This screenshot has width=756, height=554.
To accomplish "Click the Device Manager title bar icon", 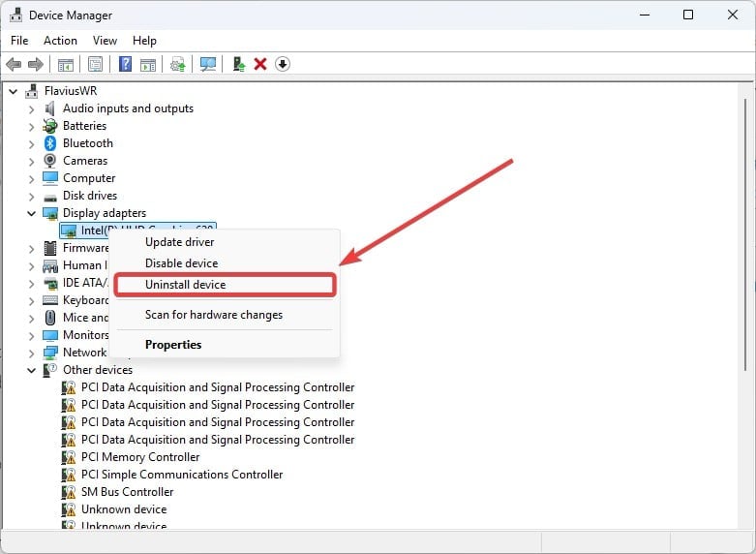I will pyautogui.click(x=15, y=15).
